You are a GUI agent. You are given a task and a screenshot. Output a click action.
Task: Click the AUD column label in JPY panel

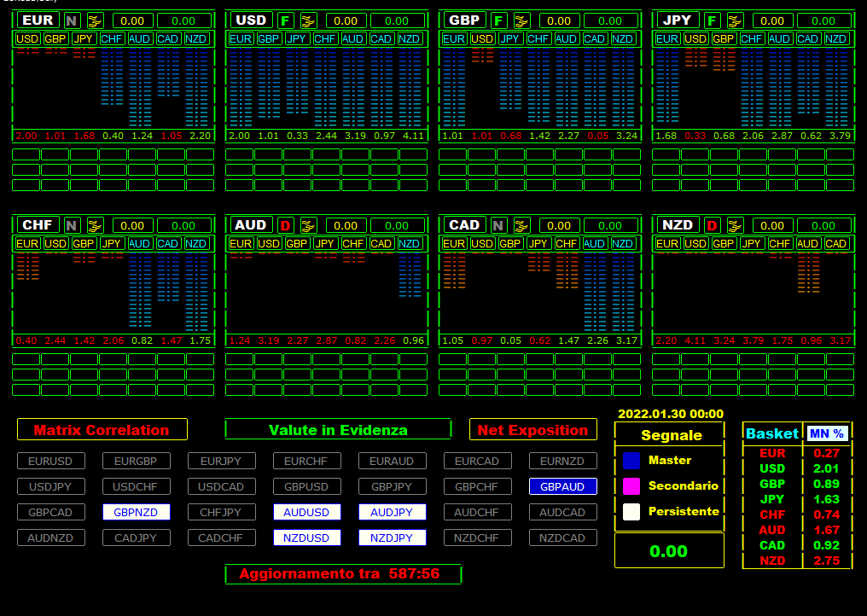coord(780,38)
